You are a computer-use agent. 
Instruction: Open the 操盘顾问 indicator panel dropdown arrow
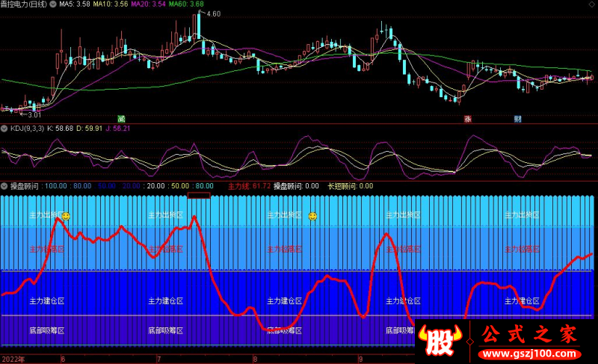pyautogui.click(x=4, y=186)
